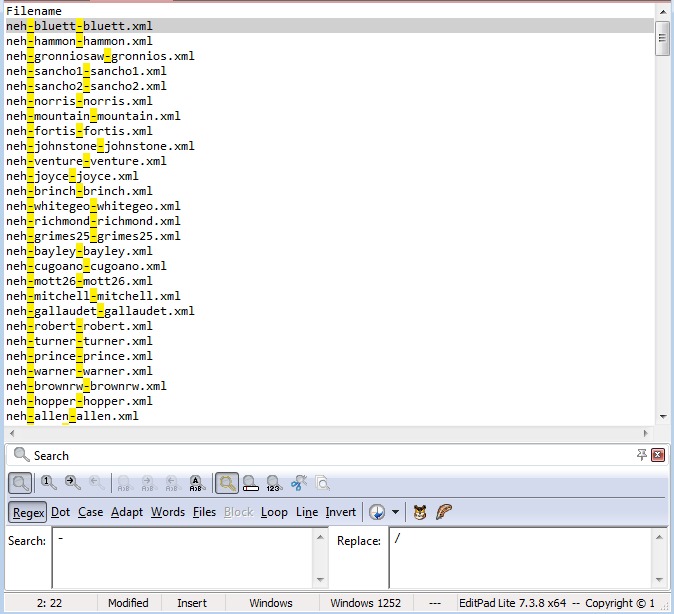
Task: Click the editor vertical scrollbar thumb
Action: click(662, 38)
